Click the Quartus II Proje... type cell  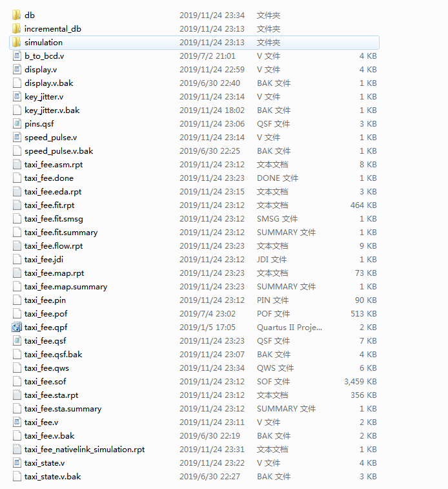click(289, 327)
